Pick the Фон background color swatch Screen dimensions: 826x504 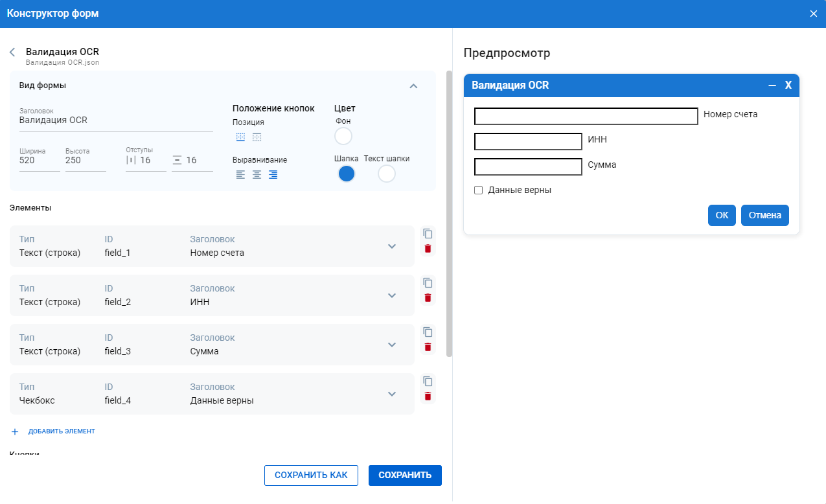343,137
